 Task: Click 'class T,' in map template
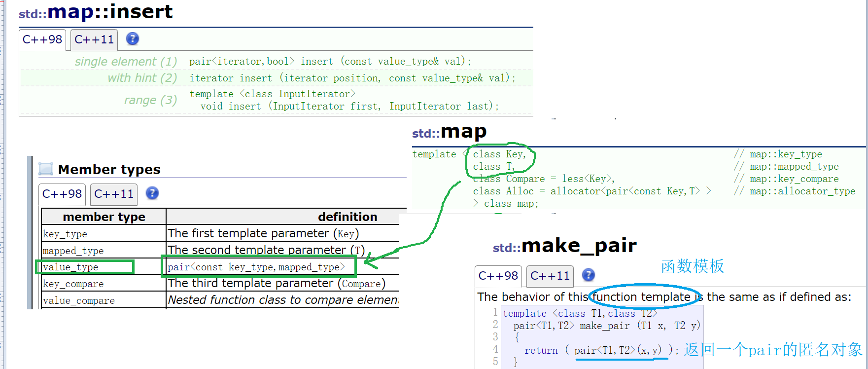494,166
